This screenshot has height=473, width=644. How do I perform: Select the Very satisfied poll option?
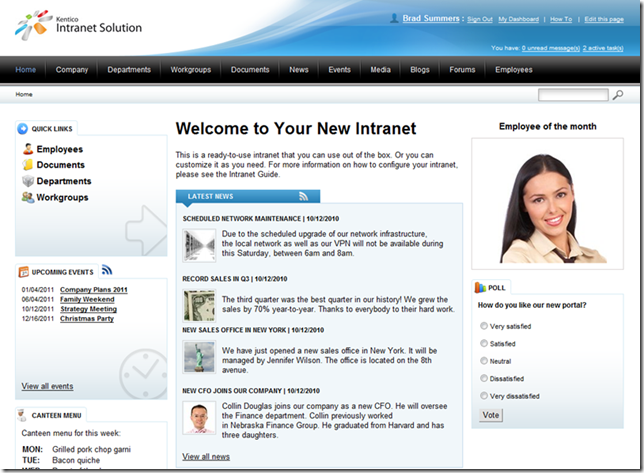tap(484, 326)
